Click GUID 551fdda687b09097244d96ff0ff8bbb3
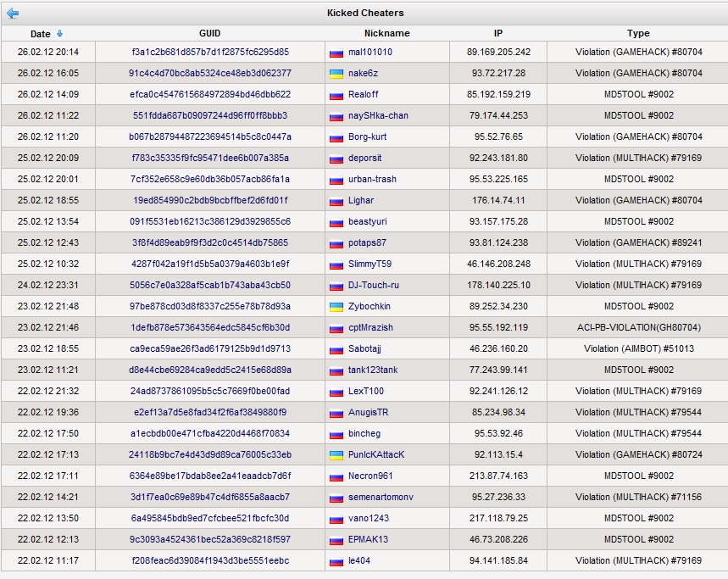Screen dimensions: 728x579 pyautogui.click(x=210, y=115)
